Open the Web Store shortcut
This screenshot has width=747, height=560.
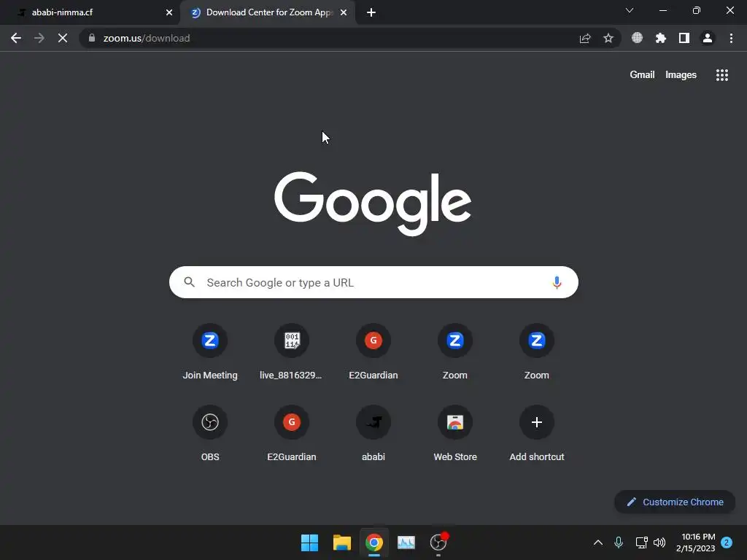pos(455,434)
